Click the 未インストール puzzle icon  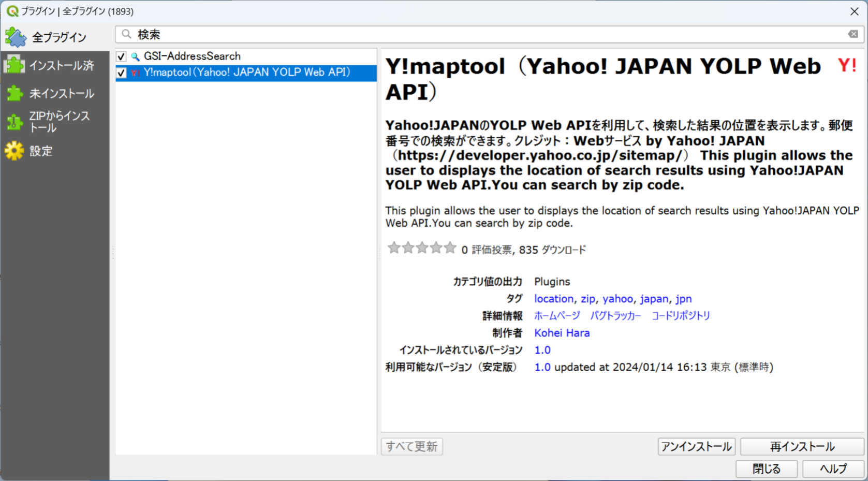tap(14, 94)
